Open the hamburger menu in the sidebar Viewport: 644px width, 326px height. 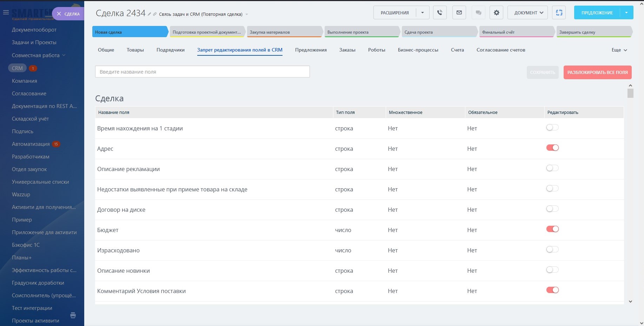tap(6, 12)
